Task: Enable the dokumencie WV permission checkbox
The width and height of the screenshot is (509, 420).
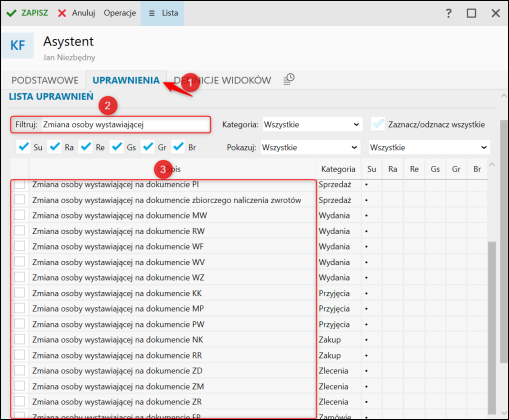Action: 20,262
